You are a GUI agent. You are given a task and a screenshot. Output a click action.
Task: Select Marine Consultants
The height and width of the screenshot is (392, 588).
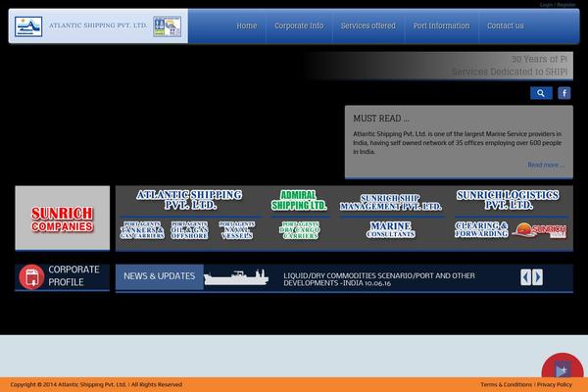coord(391,229)
